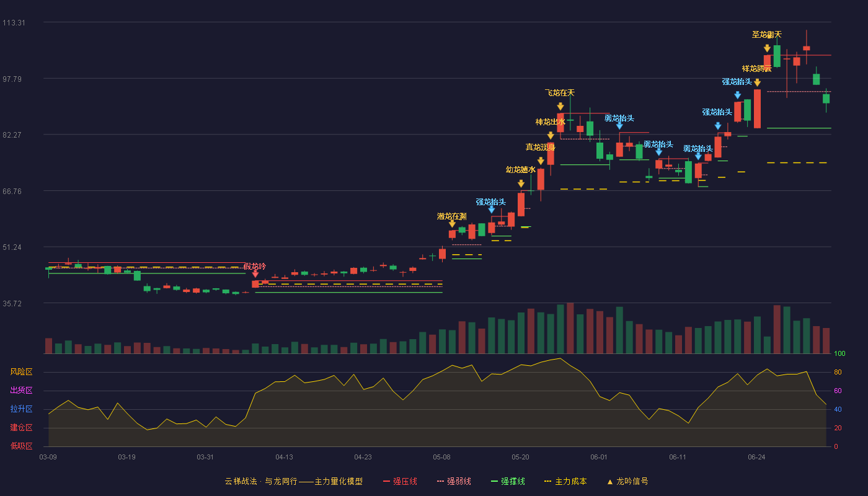
Task: Click the 神龙出水 yellow arrow marker
Action: click(x=551, y=136)
